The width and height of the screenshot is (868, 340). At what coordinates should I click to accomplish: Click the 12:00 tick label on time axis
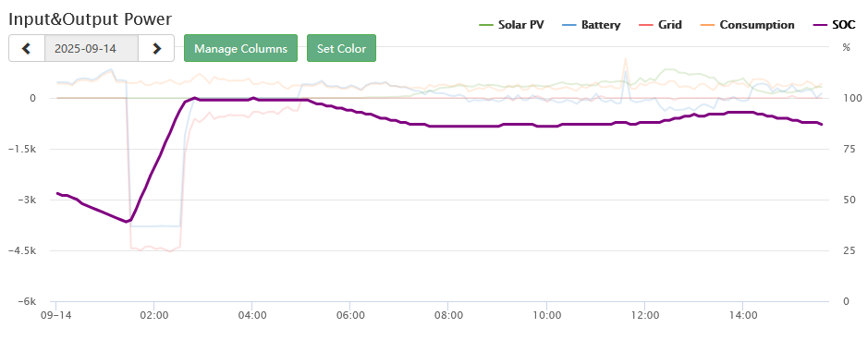644,316
